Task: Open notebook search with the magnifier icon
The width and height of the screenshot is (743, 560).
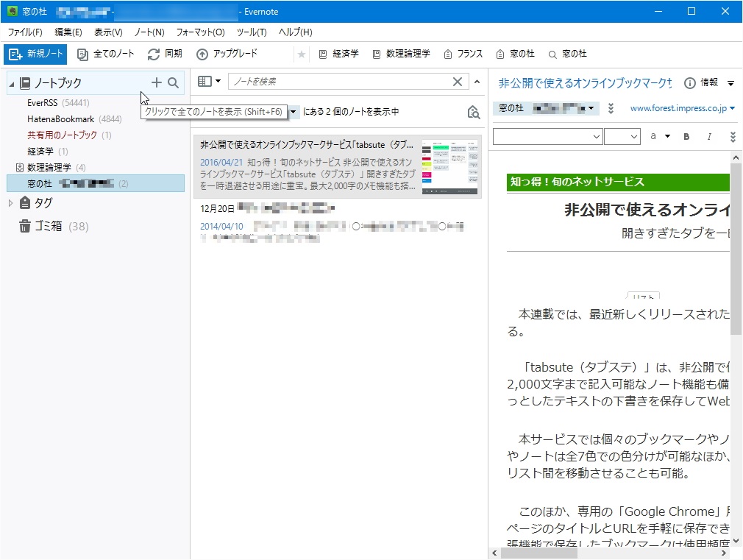Action: point(171,82)
